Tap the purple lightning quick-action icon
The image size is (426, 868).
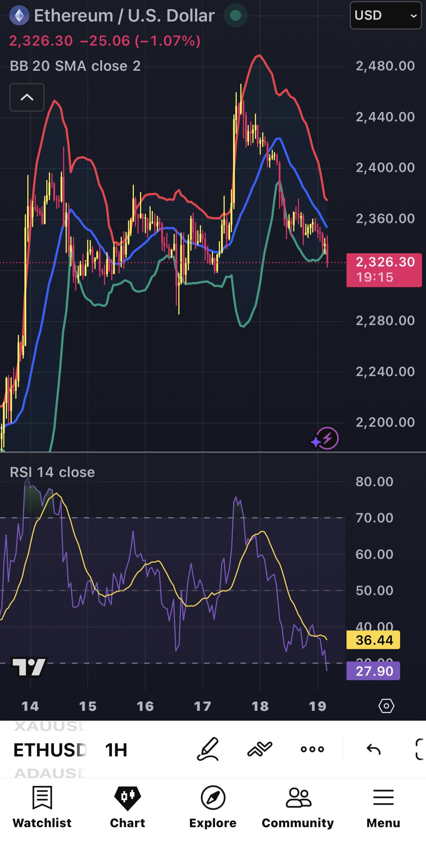(325, 438)
